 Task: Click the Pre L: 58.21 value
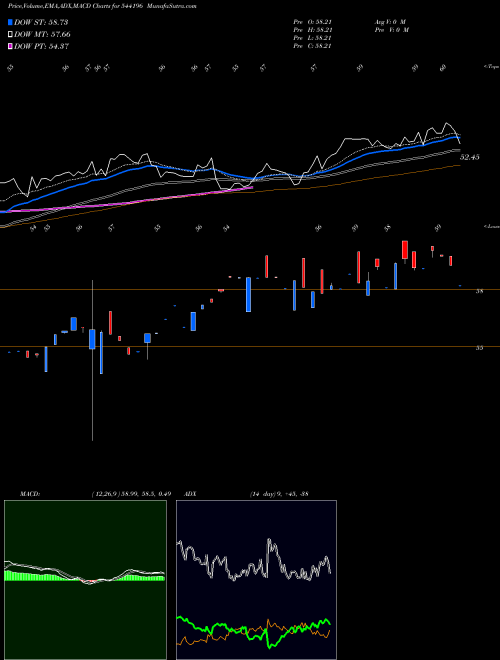tap(312, 38)
